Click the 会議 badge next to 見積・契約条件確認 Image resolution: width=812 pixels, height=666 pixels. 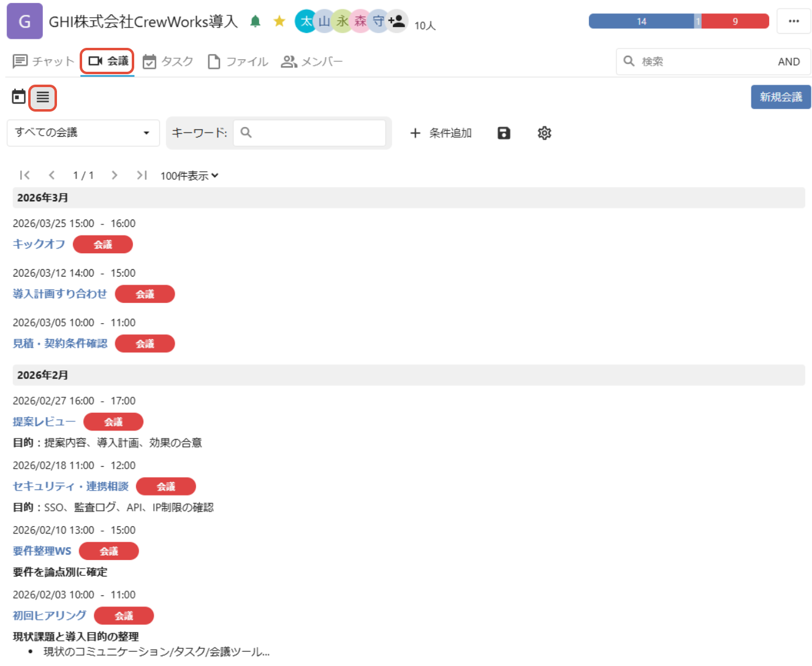145,344
